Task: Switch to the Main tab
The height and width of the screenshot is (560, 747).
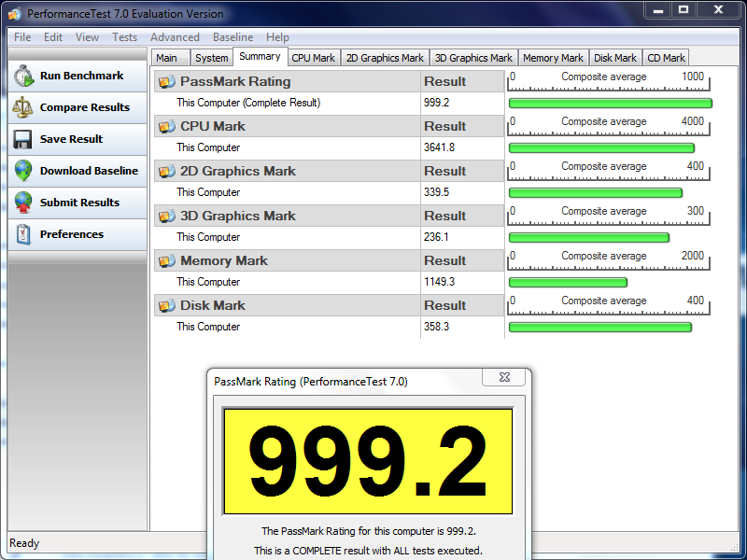Action: [x=171, y=58]
